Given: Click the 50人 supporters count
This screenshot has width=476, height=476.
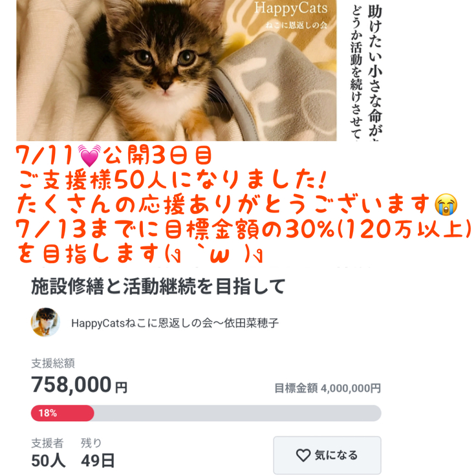Looking at the screenshot, I should click(47, 461).
